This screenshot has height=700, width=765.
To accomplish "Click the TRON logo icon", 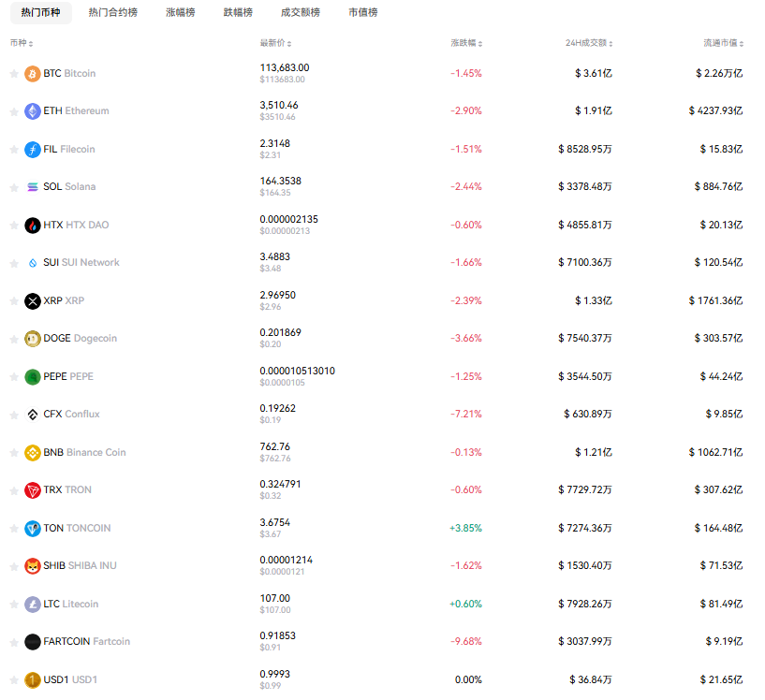I will (x=33, y=490).
